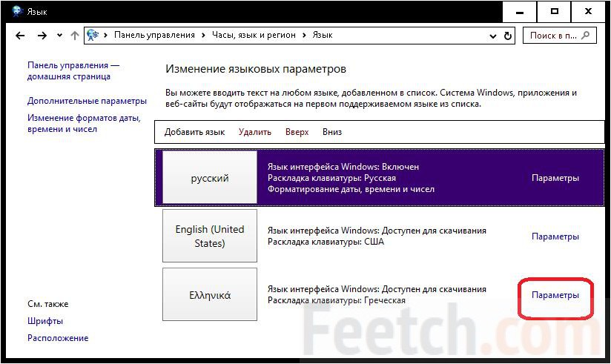The image size is (611, 364).
Task: Click «Удалить» to remove the selected language
Action: (x=255, y=132)
